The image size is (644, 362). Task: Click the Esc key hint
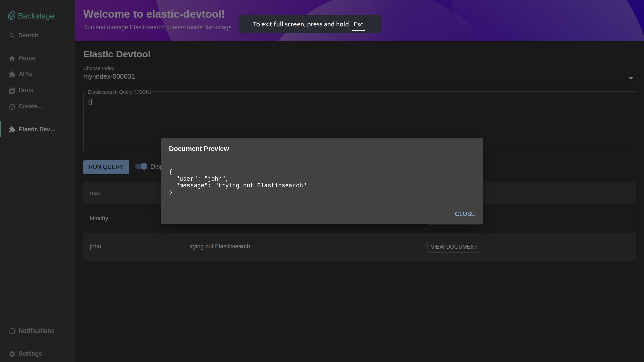pyautogui.click(x=358, y=24)
